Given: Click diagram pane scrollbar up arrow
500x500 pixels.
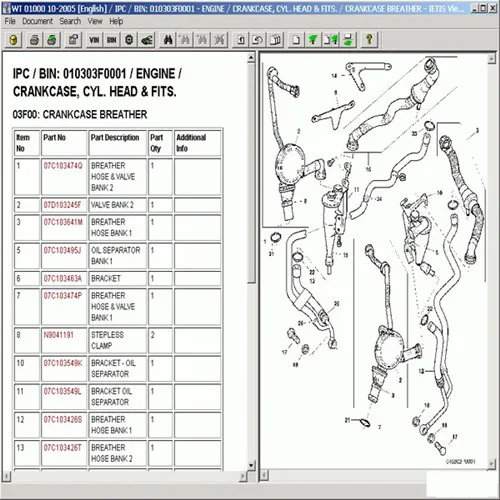Looking at the screenshot, I should coord(491,59).
